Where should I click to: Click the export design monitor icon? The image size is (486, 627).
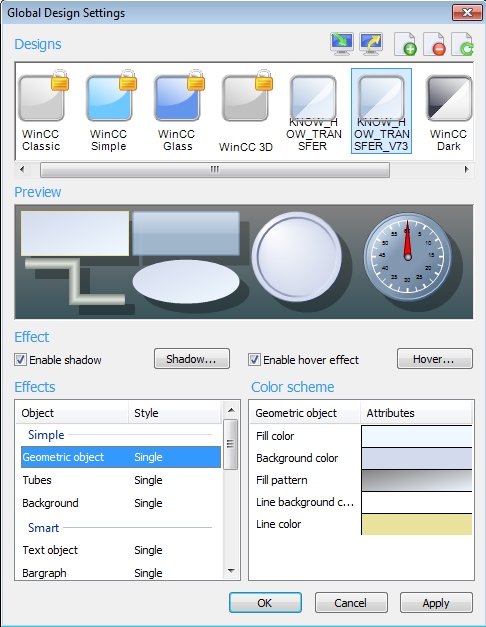371,44
